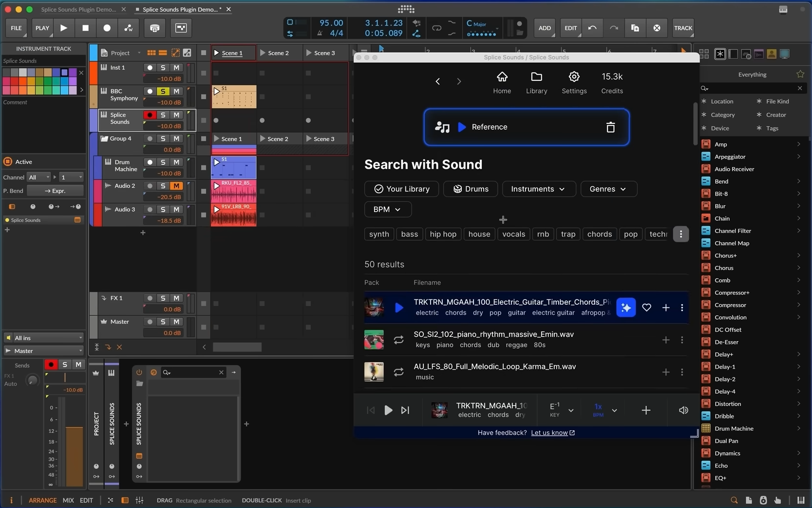Filter by Drums
The height and width of the screenshot is (508, 812).
[x=470, y=189]
